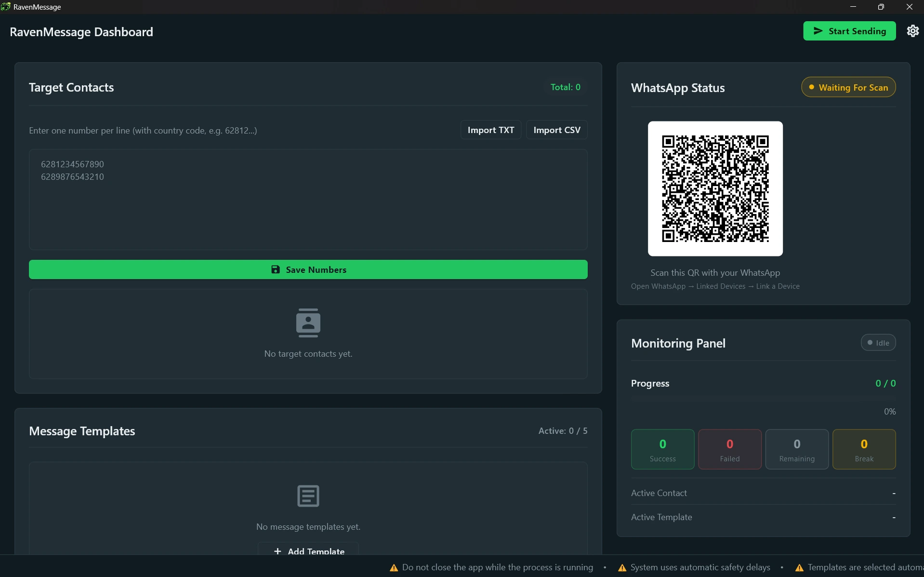
Task: Click the Import TXT button
Action: point(490,130)
